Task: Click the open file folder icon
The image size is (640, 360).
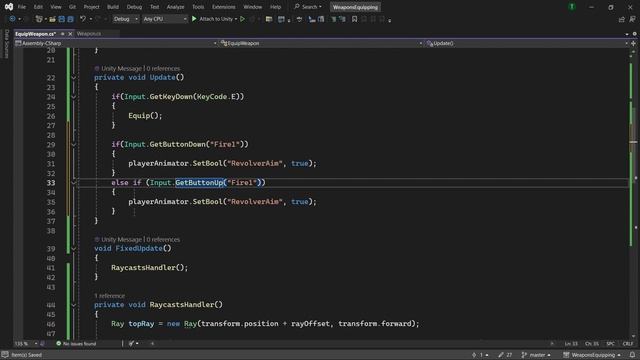Action: 52,19
